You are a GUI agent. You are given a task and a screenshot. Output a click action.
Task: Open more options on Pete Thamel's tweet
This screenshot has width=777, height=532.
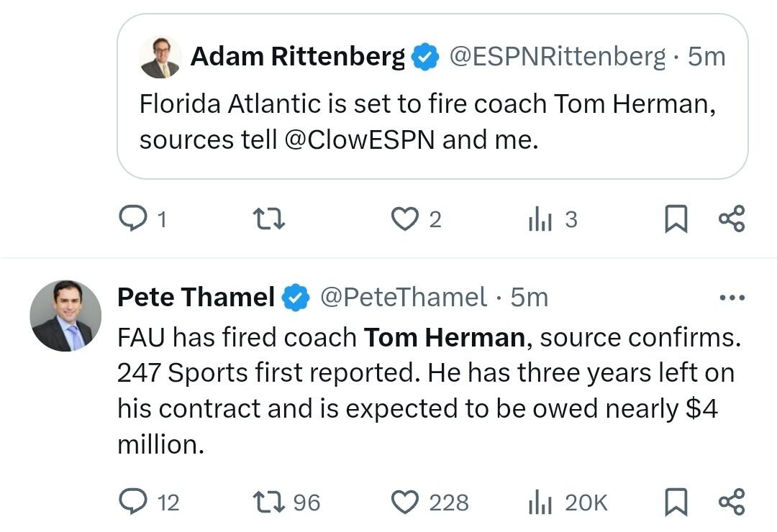[732, 298]
